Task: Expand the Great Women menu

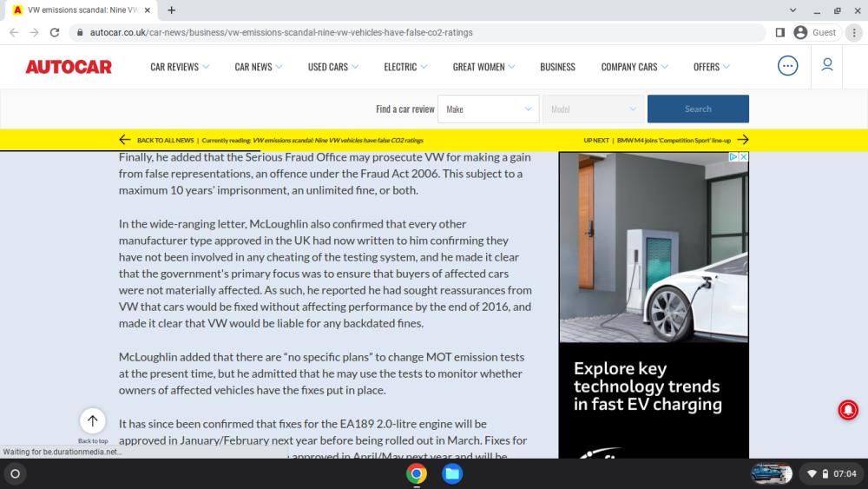Action: [x=483, y=67]
